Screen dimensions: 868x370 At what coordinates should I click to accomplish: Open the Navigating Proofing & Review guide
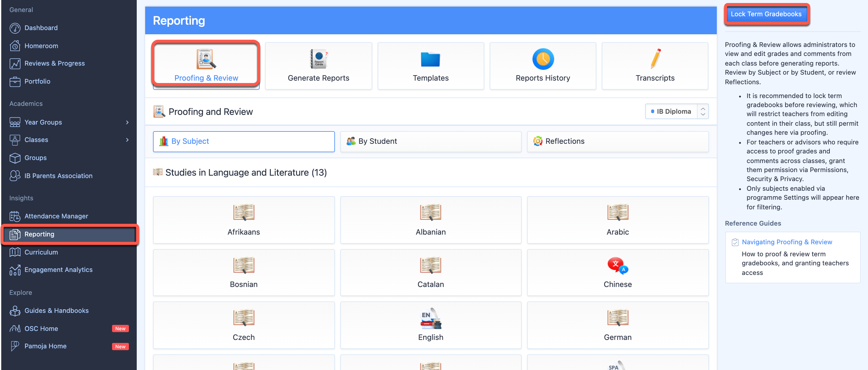coord(787,242)
